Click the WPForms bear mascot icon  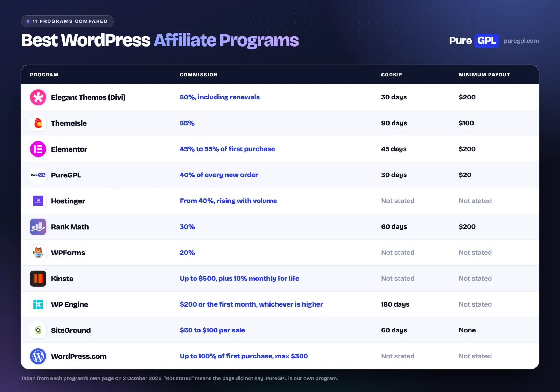tap(38, 253)
